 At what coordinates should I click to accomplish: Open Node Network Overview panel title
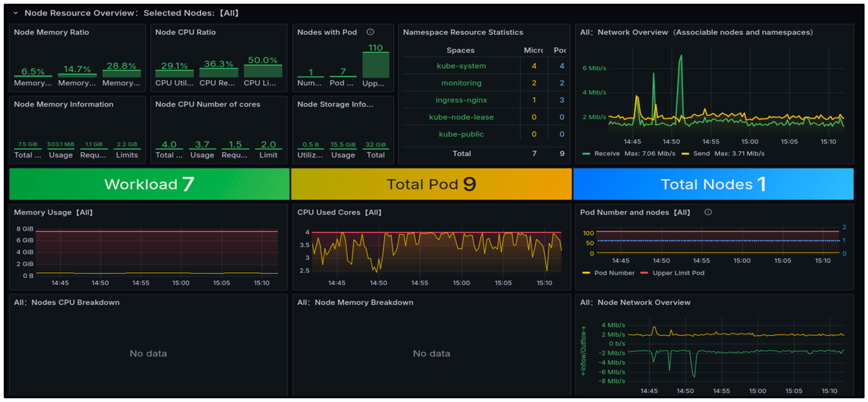point(635,302)
